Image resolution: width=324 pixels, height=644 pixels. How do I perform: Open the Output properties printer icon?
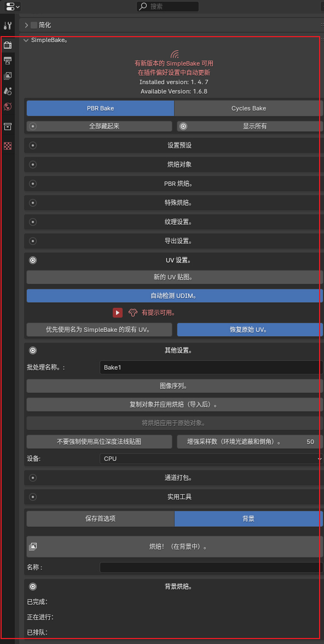pyautogui.click(x=8, y=61)
